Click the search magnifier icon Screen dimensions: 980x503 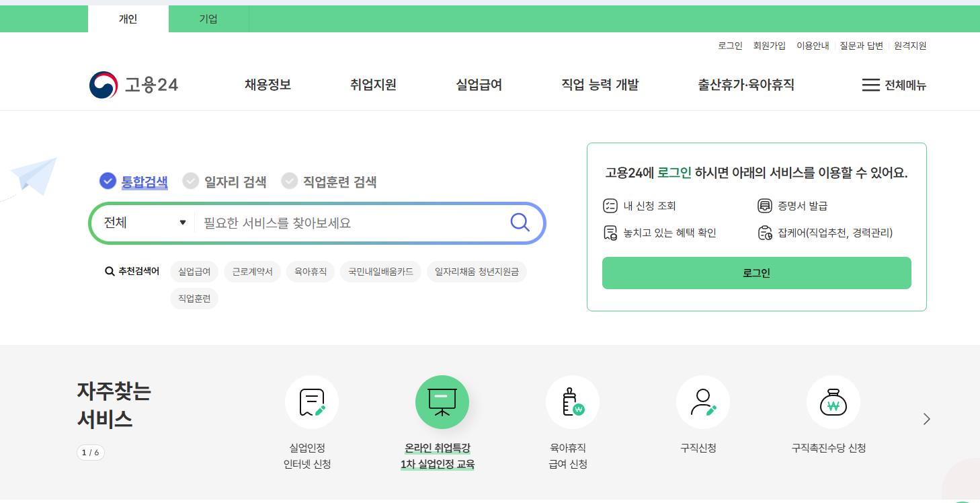pos(520,223)
